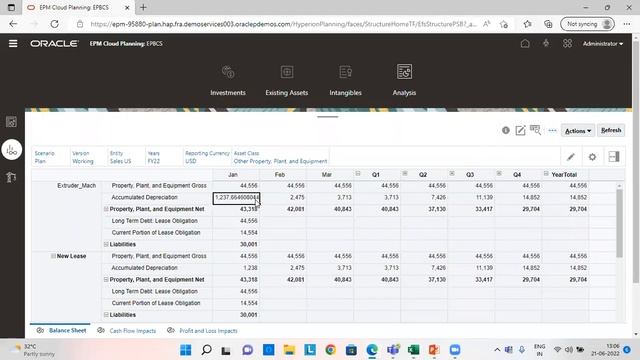
Task: Open the form edit pencil-square icon
Action: pos(520,130)
